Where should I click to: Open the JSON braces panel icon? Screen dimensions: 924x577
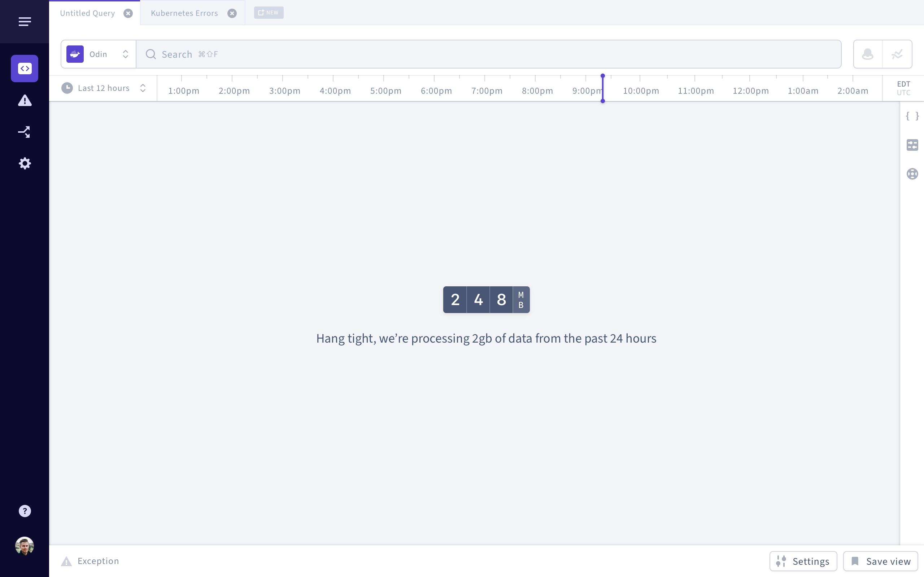tap(912, 116)
